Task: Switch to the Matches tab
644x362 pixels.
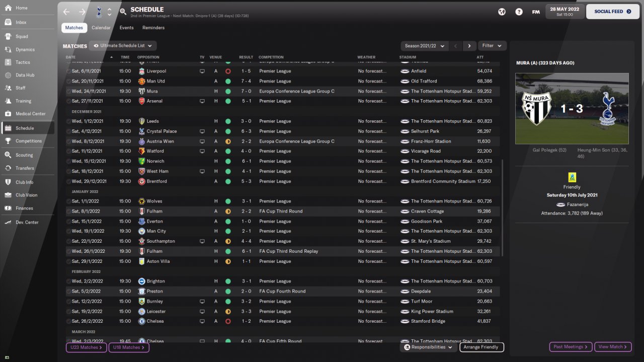Action: [x=74, y=28]
